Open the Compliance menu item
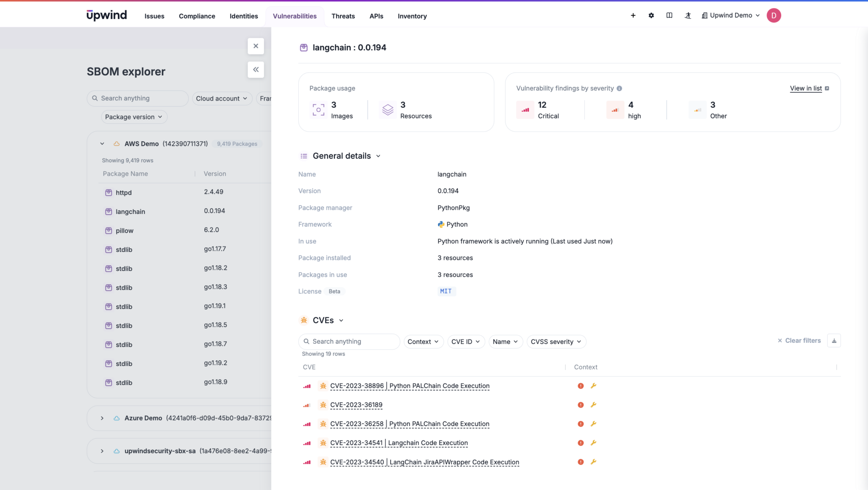 (197, 16)
